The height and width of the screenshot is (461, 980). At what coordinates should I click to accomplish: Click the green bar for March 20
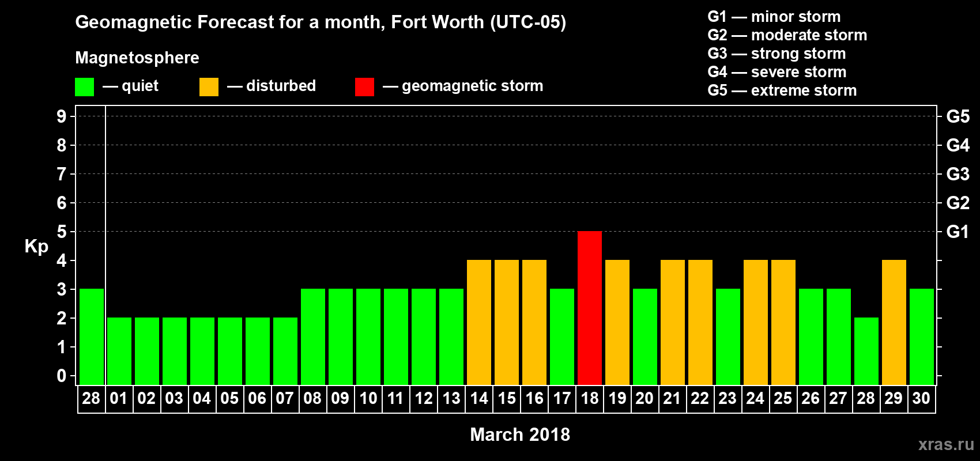(645, 337)
